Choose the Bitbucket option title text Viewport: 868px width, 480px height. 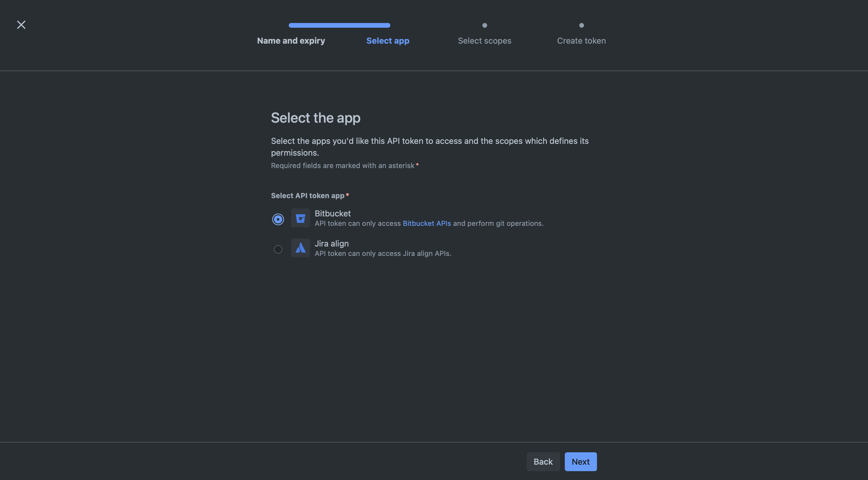(x=332, y=213)
